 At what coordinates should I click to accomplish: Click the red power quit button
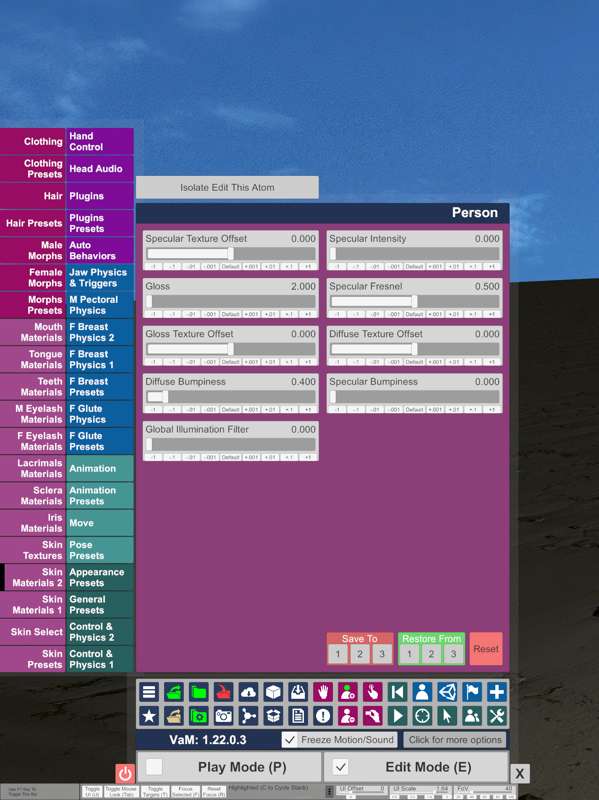click(125, 773)
